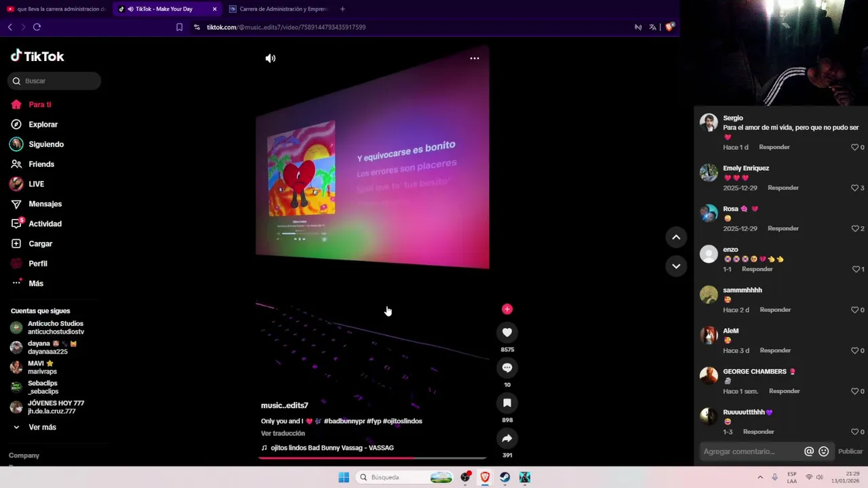The image size is (868, 488).
Task: Follow music..edits7 with the red plus button
Action: click(x=507, y=309)
